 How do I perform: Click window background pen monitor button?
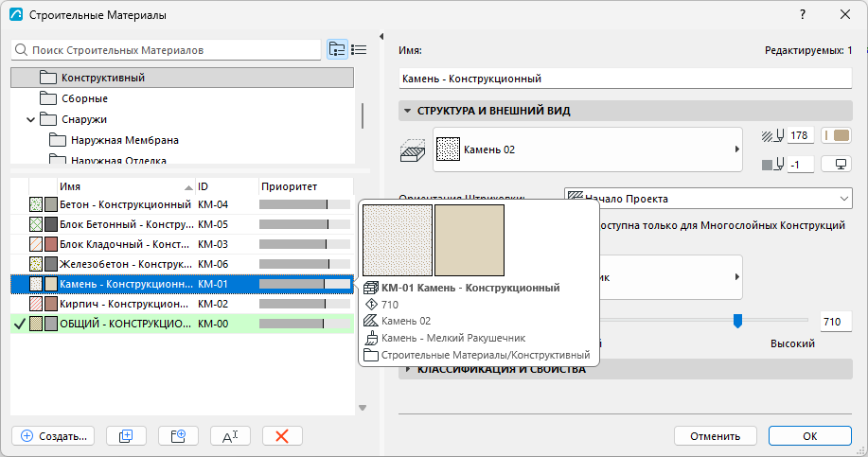pyautogui.click(x=837, y=165)
